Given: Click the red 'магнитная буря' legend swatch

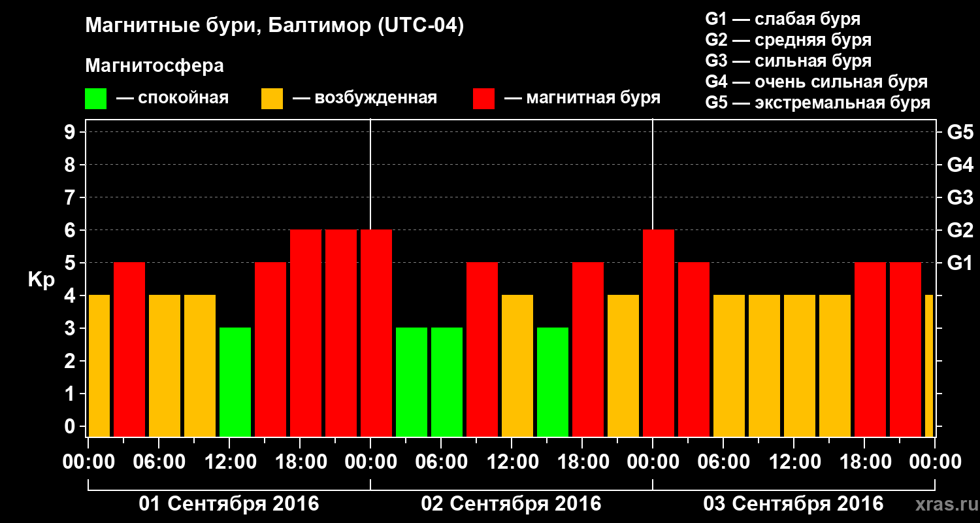Looking at the screenshot, I should pyautogui.click(x=483, y=99).
